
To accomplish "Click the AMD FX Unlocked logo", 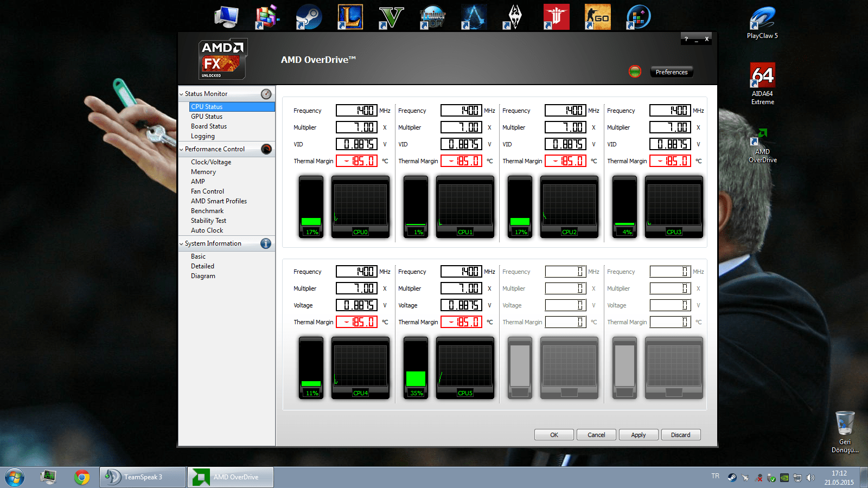I will click(x=222, y=59).
